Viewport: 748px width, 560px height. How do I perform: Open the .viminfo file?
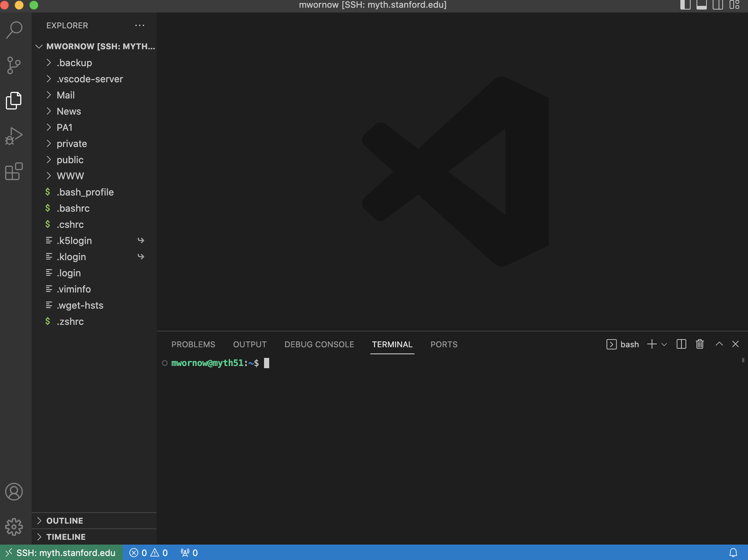94,289
